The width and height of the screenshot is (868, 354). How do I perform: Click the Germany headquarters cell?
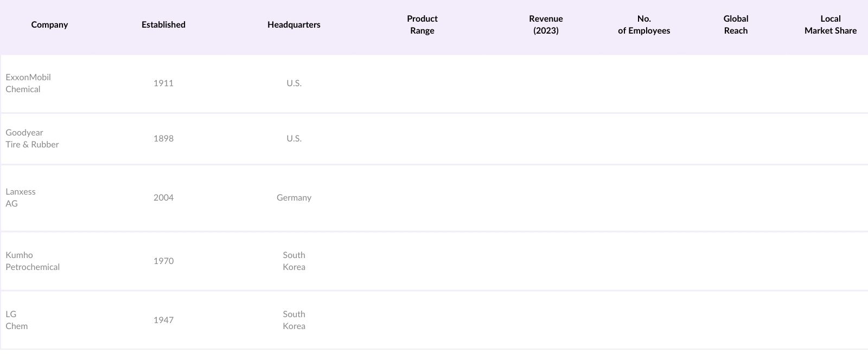293,198
